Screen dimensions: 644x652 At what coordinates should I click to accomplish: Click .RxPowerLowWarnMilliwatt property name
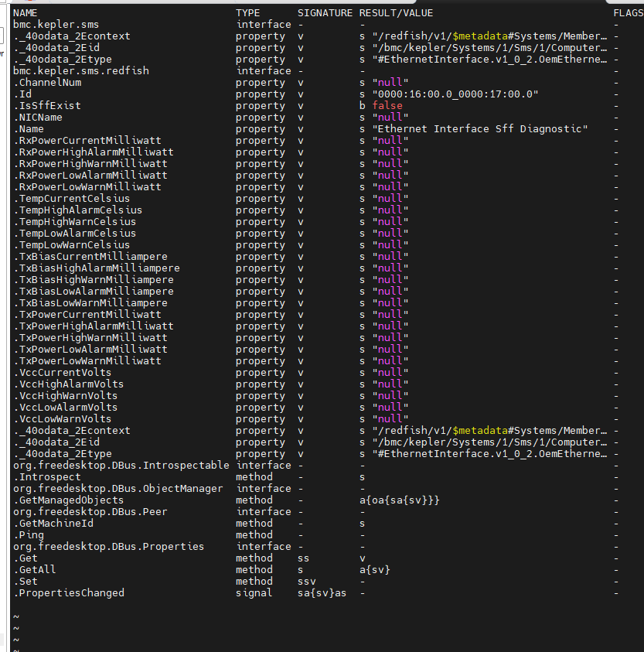[x=87, y=187]
